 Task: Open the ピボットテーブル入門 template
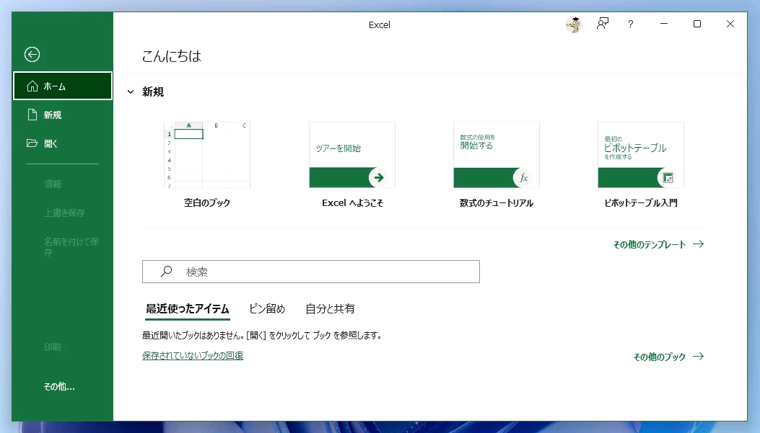tap(641, 165)
